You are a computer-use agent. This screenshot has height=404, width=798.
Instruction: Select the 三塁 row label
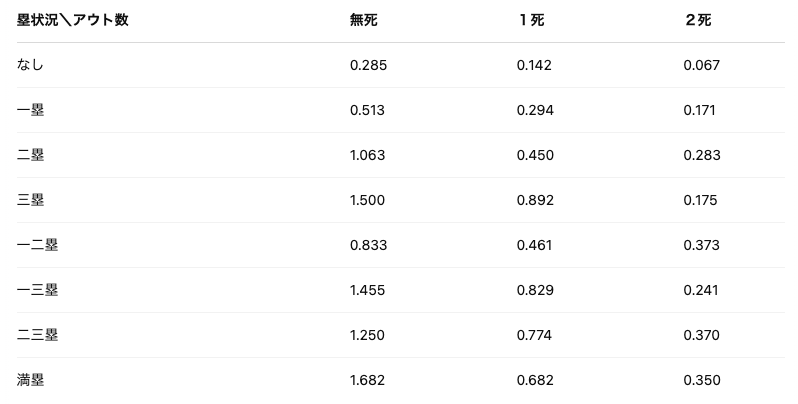click(x=31, y=200)
